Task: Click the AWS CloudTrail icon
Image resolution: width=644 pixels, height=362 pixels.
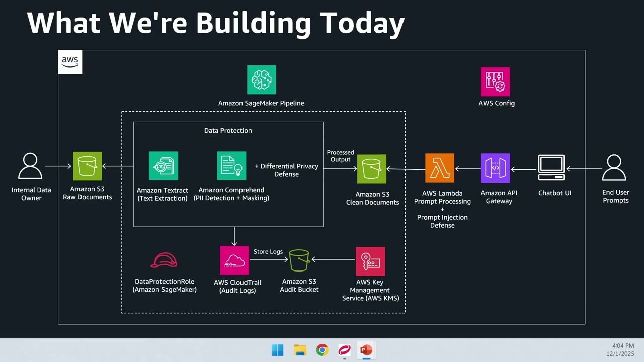Action: click(234, 260)
